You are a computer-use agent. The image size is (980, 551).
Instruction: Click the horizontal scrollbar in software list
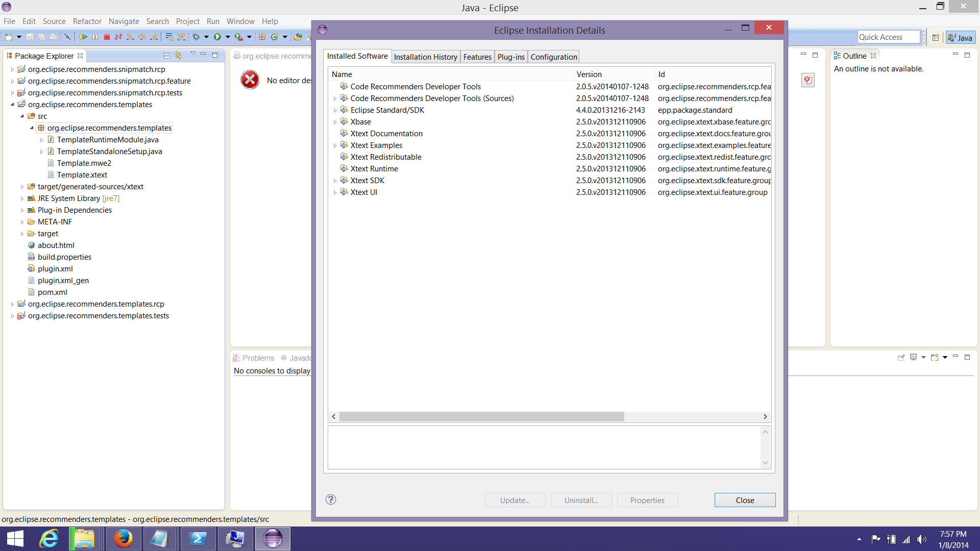click(x=481, y=417)
